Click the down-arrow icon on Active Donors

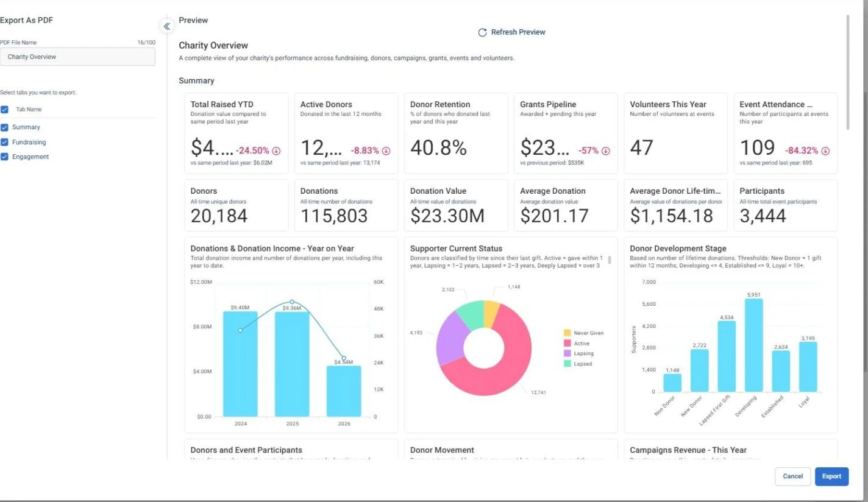[386, 150]
